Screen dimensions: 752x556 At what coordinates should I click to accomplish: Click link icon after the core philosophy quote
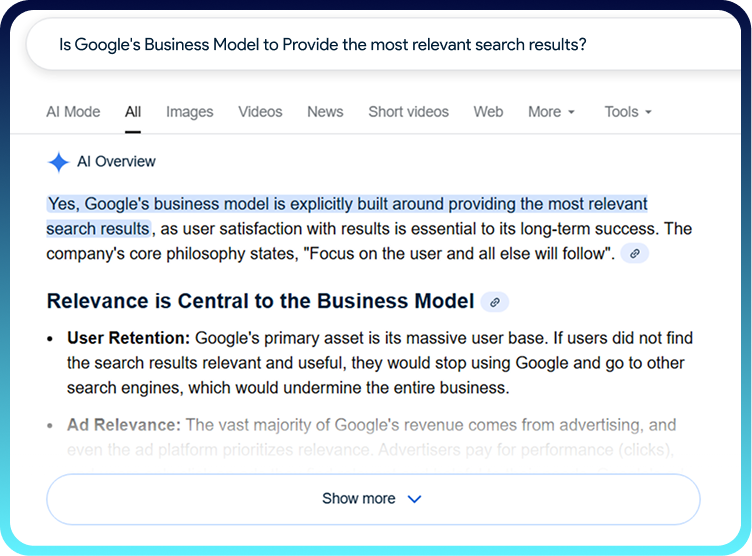(634, 254)
